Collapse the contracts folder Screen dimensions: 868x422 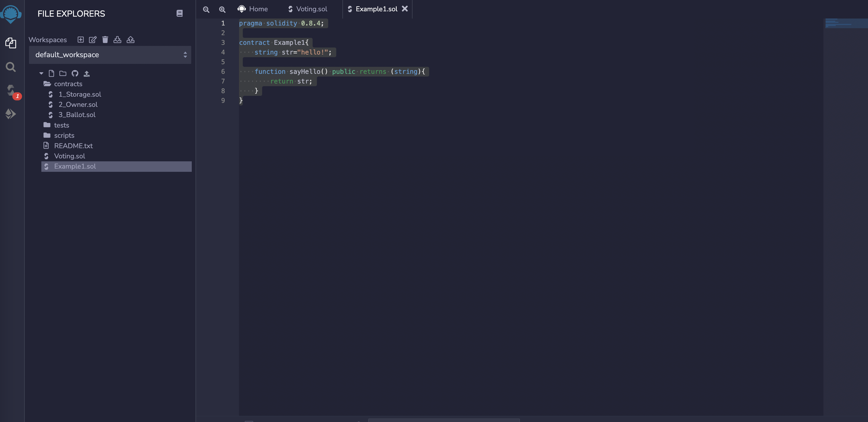[68, 84]
